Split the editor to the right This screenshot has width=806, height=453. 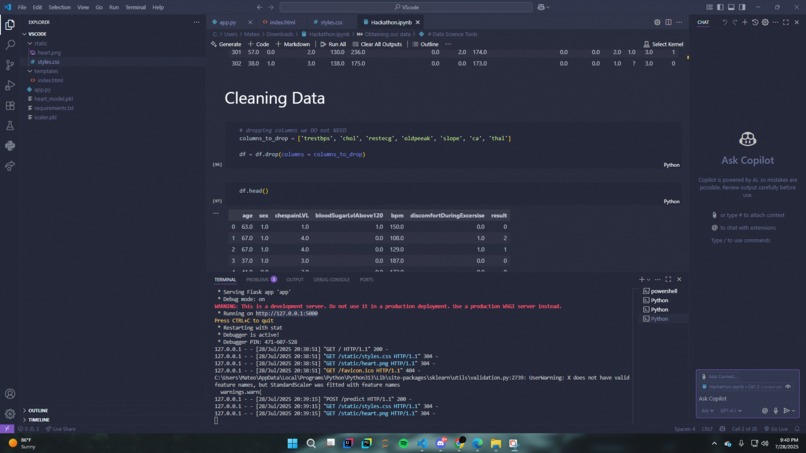point(668,22)
